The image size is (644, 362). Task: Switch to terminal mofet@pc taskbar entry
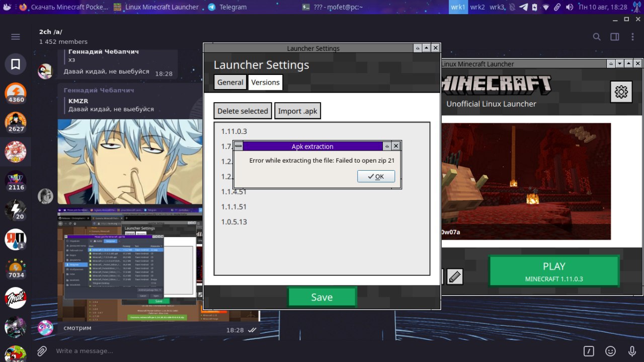332,7
